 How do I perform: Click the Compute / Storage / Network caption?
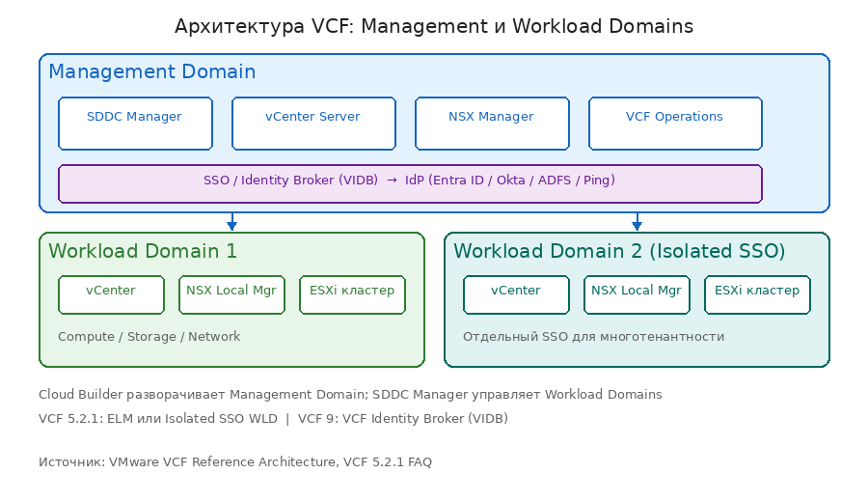pyautogui.click(x=149, y=337)
